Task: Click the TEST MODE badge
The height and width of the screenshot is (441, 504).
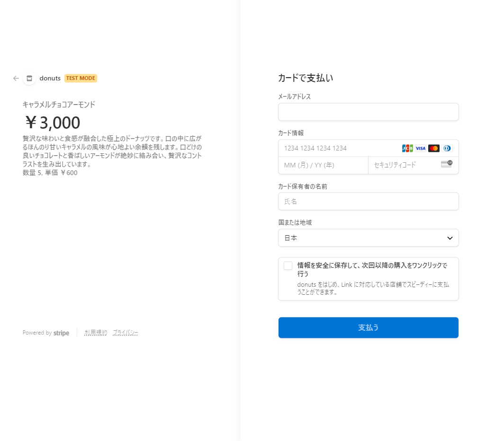Action: (x=81, y=79)
